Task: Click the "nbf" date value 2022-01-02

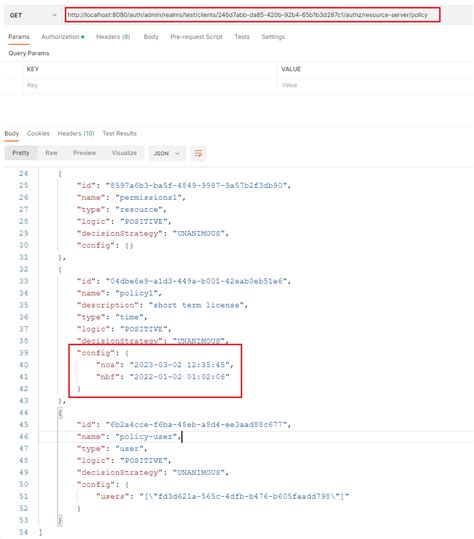Action: click(x=179, y=377)
